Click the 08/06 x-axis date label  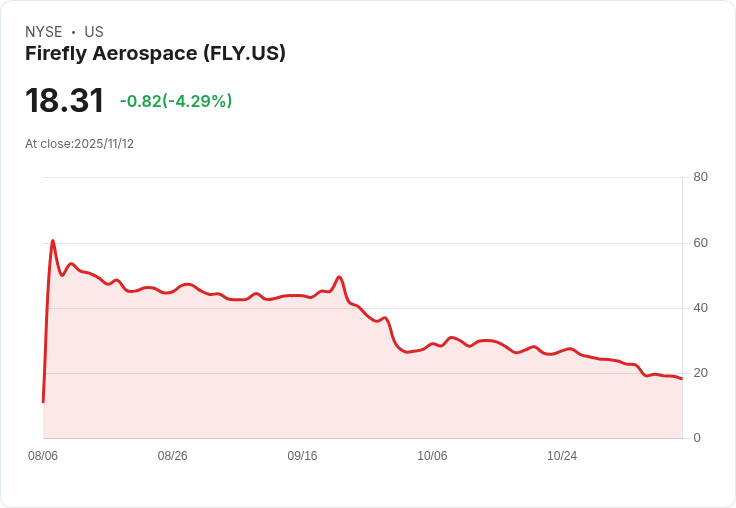[x=43, y=456]
